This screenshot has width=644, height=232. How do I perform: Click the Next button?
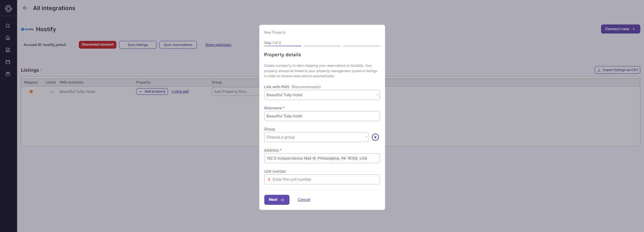coord(276,200)
